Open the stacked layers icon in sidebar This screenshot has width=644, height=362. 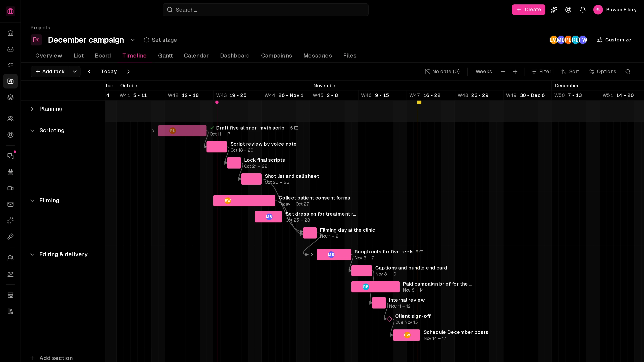(x=10, y=97)
